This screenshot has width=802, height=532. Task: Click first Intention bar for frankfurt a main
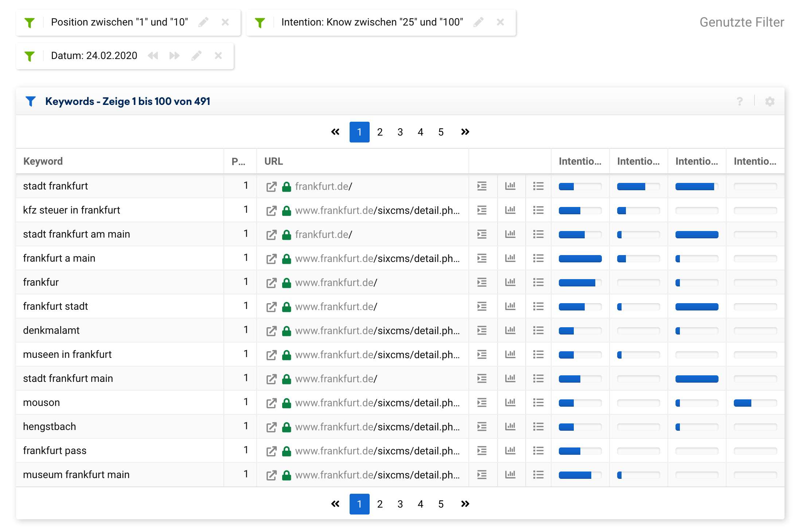click(x=580, y=259)
